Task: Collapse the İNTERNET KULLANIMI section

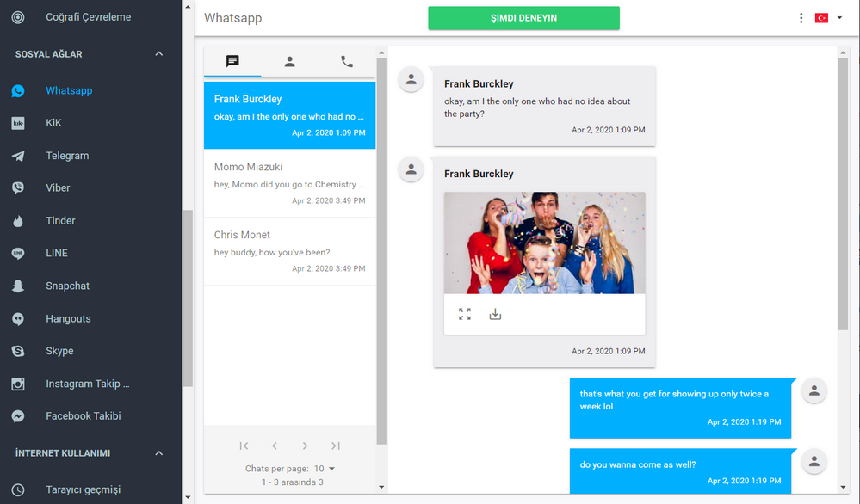Action: [159, 453]
